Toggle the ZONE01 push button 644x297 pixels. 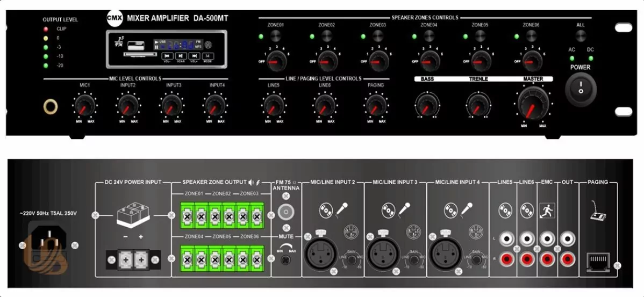click(x=276, y=36)
